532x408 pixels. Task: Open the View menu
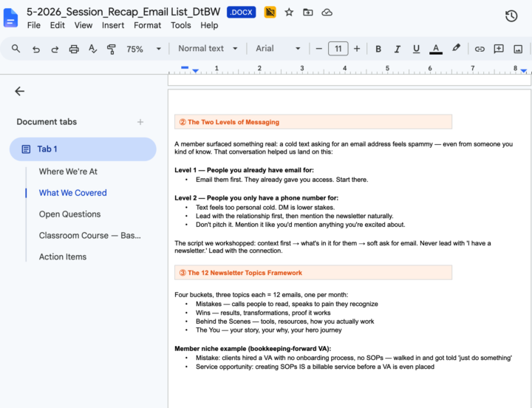(x=83, y=25)
